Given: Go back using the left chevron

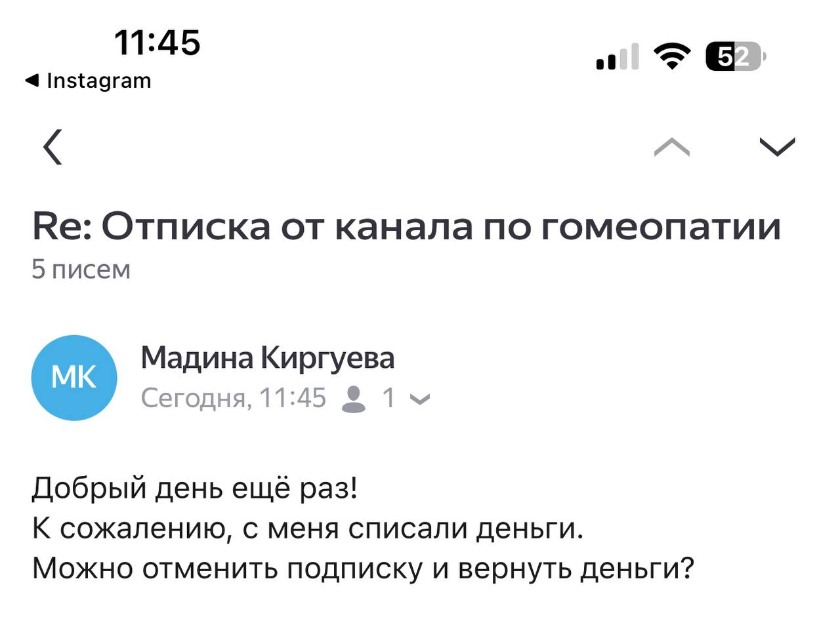Looking at the screenshot, I should coord(53,146).
